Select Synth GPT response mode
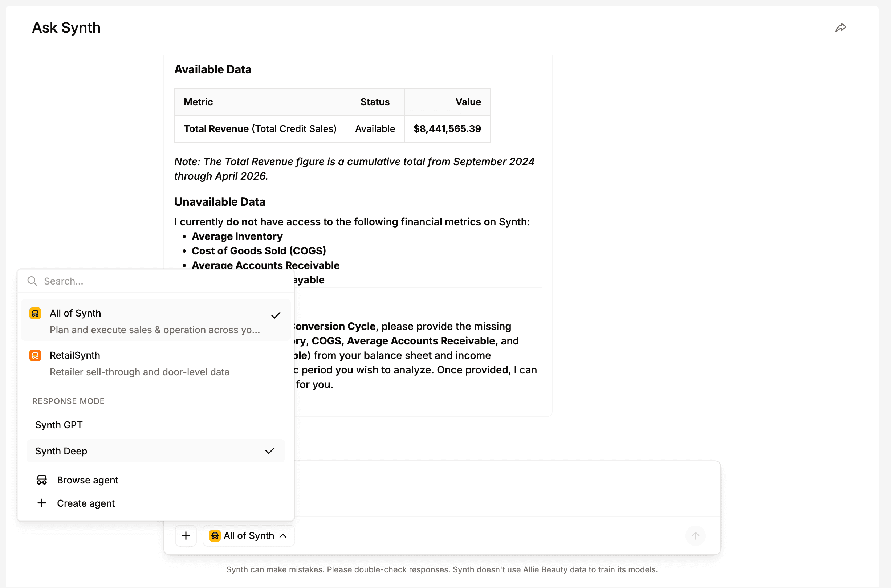The height and width of the screenshot is (588, 891). click(156, 425)
